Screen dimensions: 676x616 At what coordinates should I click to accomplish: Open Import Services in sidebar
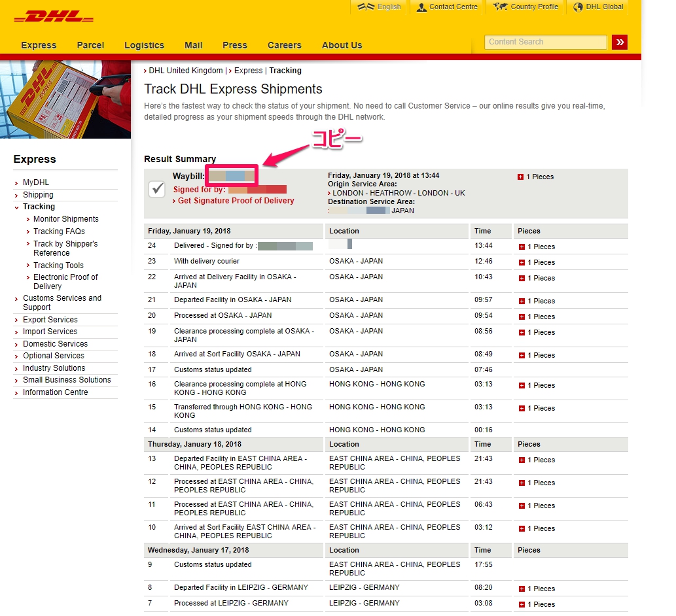[50, 332]
